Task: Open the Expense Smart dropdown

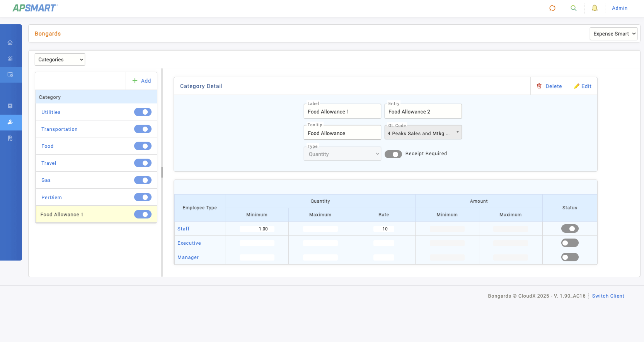Action: pos(613,34)
